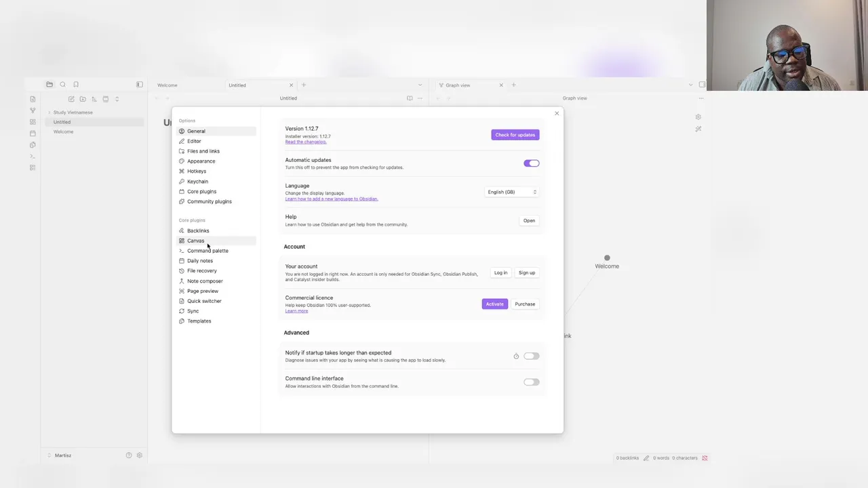Screen dimensions: 868x488
Task: Click Check for updates button
Action: pyautogui.click(x=515, y=135)
